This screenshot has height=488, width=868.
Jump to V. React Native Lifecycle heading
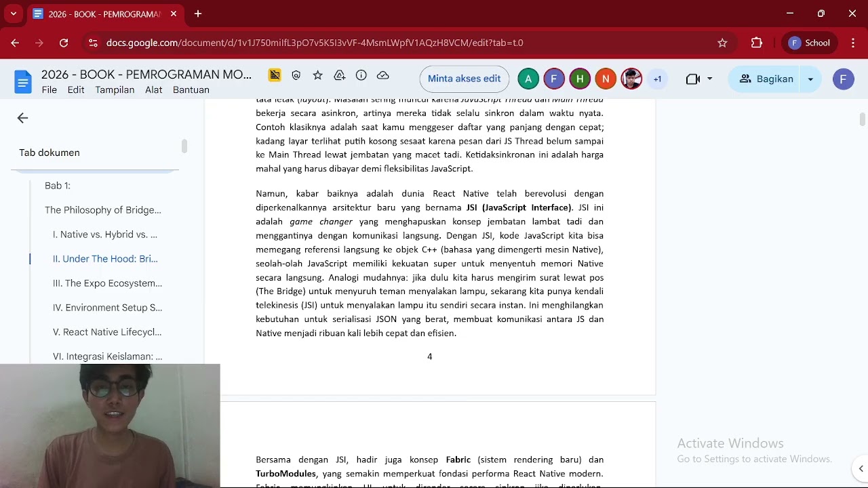(107, 332)
